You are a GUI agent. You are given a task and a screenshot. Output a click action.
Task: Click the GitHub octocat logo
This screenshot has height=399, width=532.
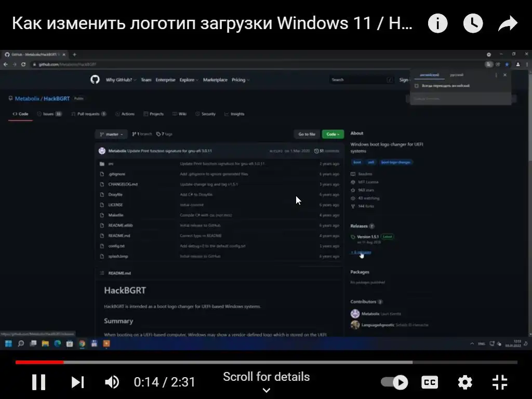point(95,79)
